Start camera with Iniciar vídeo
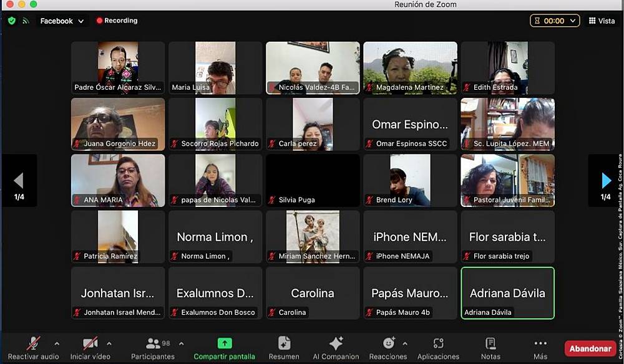 pos(90,348)
